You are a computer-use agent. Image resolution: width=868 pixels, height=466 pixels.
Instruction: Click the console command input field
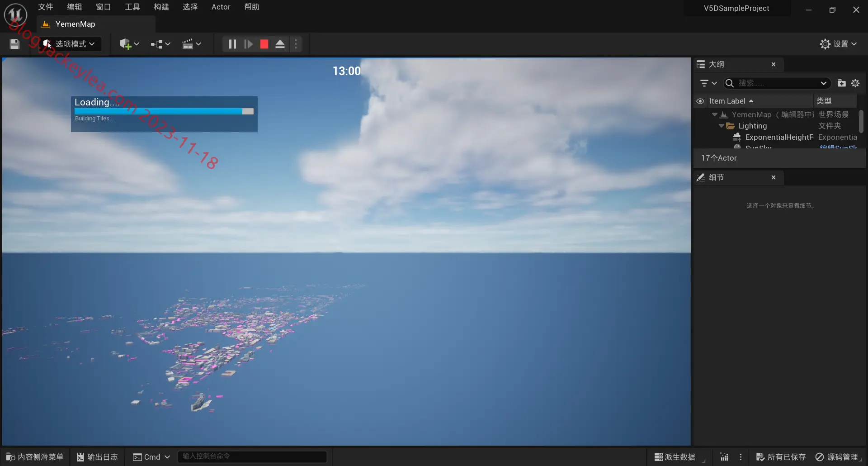click(252, 456)
